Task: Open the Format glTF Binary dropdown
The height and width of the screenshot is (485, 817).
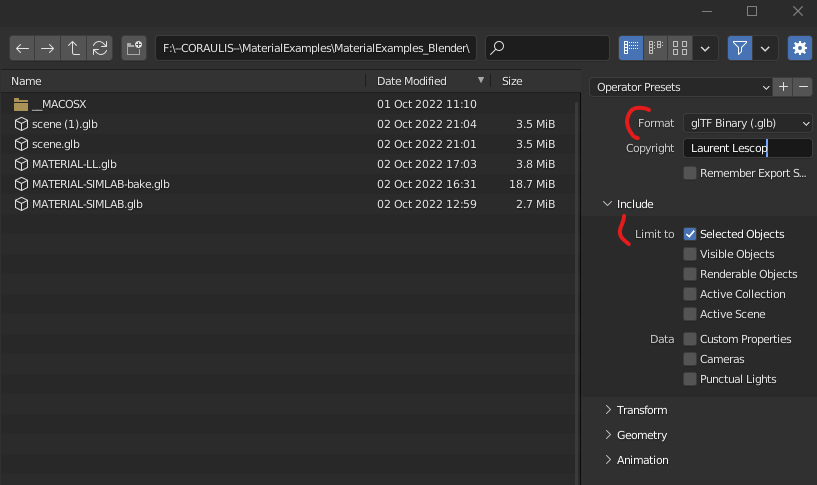Action: [748, 123]
